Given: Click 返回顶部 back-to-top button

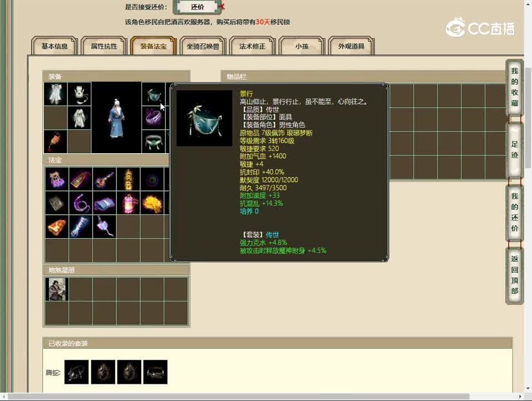Looking at the screenshot, I should coord(515,275).
